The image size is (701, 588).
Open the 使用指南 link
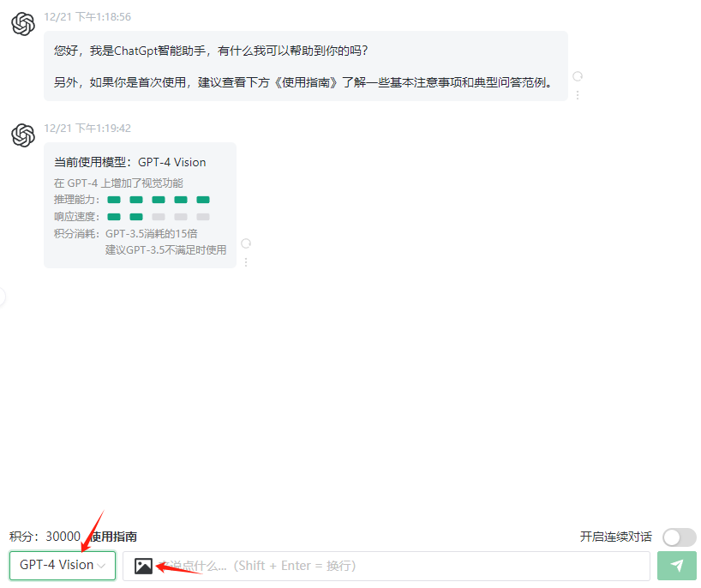pyautogui.click(x=115, y=537)
